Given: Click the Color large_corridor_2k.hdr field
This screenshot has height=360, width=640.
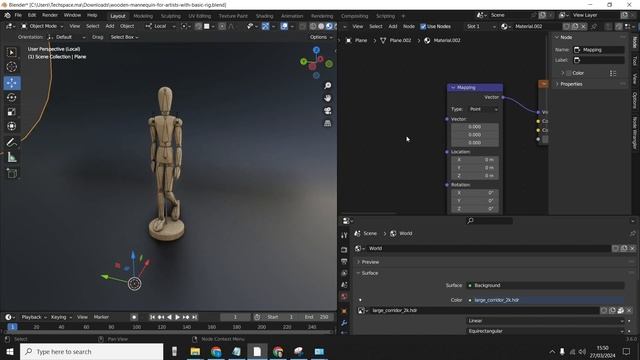Looking at the screenshot, I should click(545, 300).
